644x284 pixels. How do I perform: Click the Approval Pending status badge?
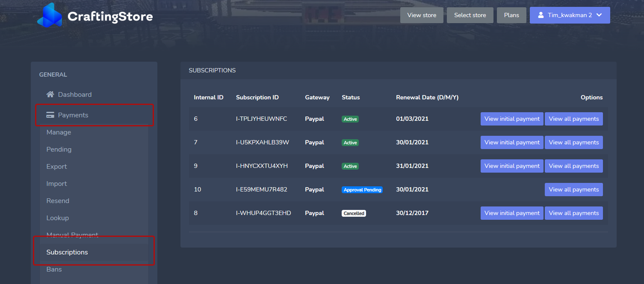click(x=362, y=190)
